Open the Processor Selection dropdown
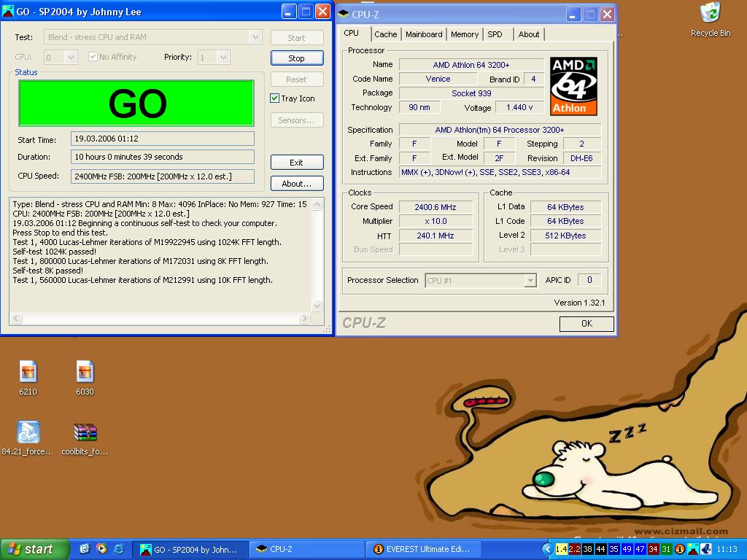The image size is (747, 560). pos(530,281)
